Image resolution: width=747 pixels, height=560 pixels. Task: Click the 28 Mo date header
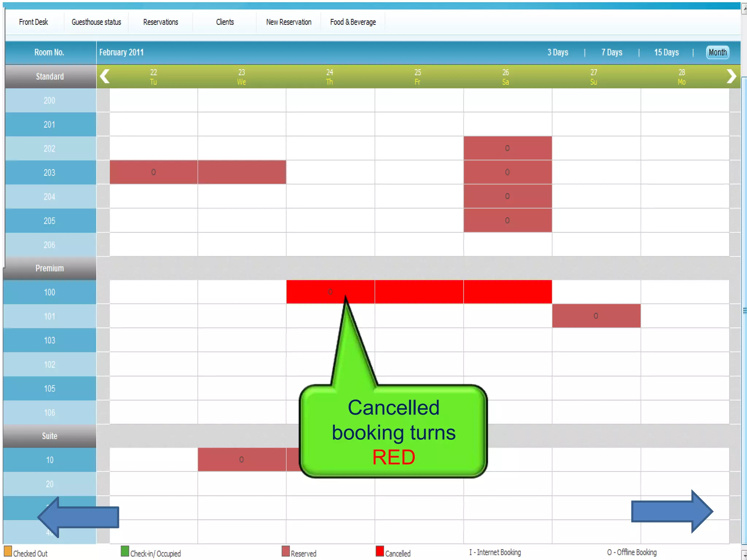click(682, 77)
